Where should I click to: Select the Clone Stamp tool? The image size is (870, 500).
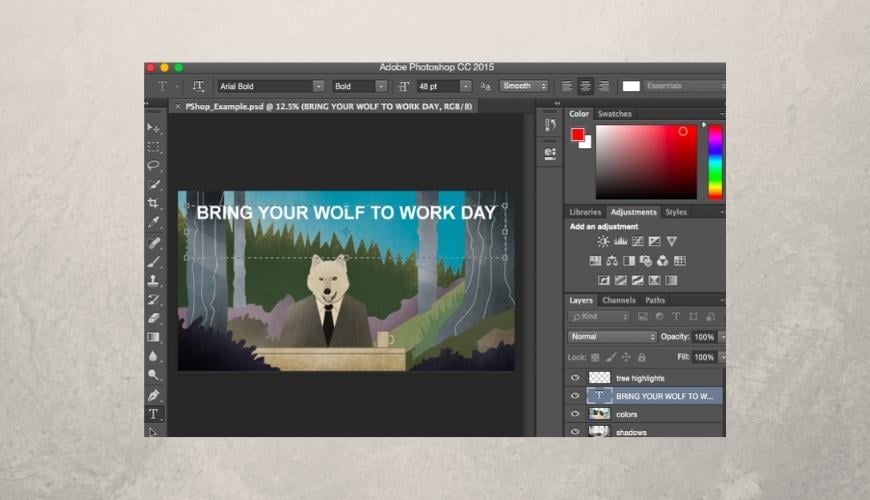pyautogui.click(x=154, y=280)
